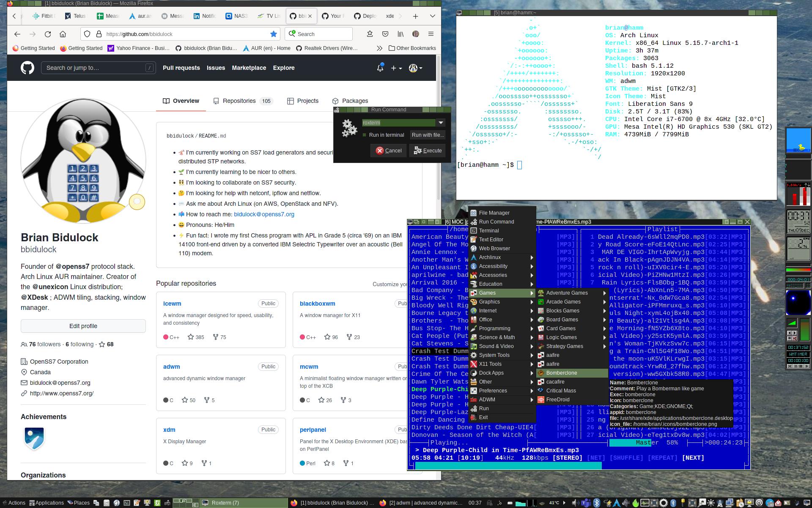
Task: Click the GitHub notifications bell icon
Action: (x=380, y=68)
